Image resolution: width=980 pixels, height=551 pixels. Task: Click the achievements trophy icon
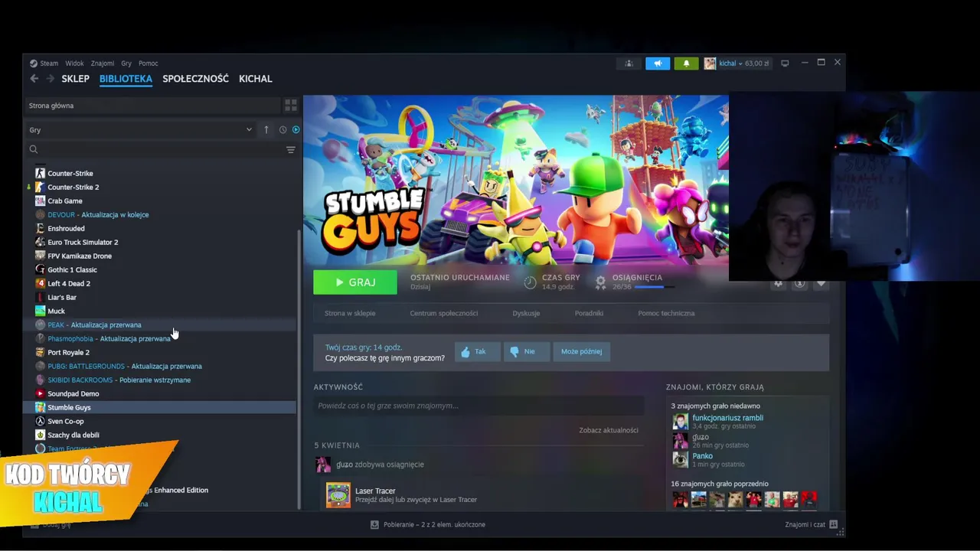pos(601,282)
